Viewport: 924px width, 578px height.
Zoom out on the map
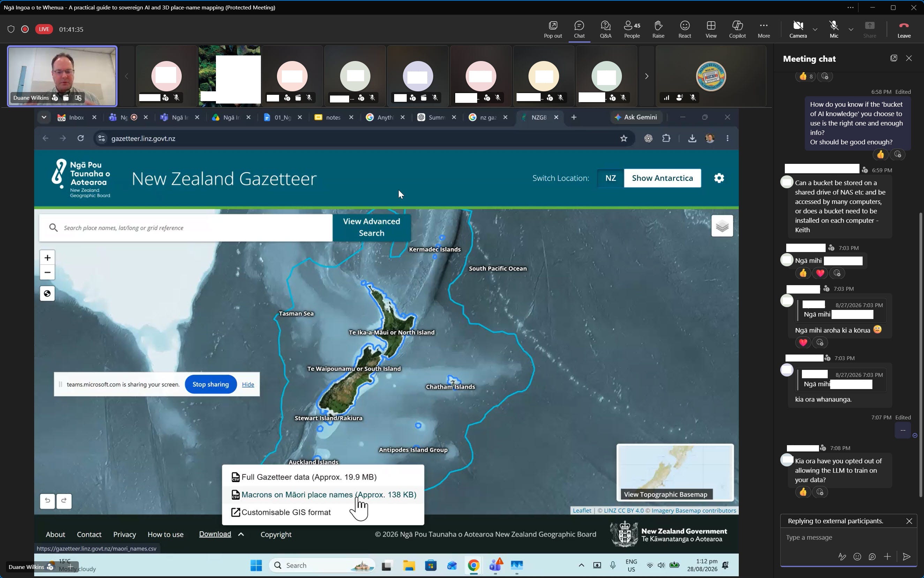(47, 273)
